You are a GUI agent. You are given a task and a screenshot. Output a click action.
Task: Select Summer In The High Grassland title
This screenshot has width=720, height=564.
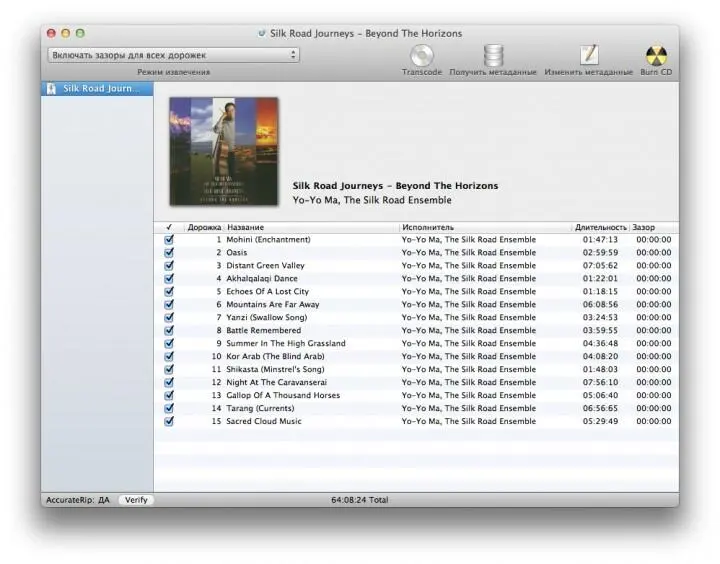click(286, 343)
